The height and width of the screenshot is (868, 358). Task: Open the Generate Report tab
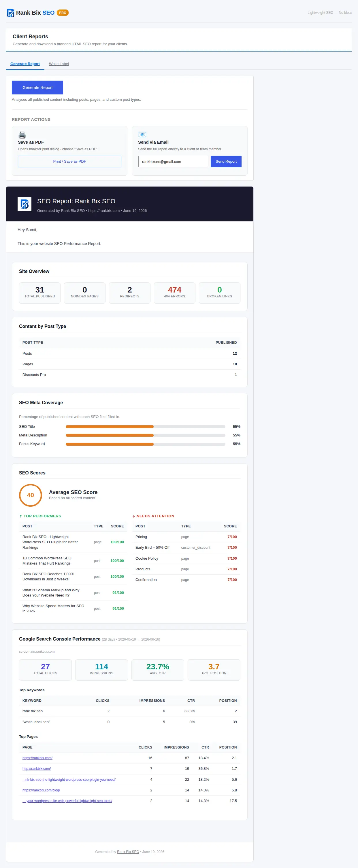point(25,64)
